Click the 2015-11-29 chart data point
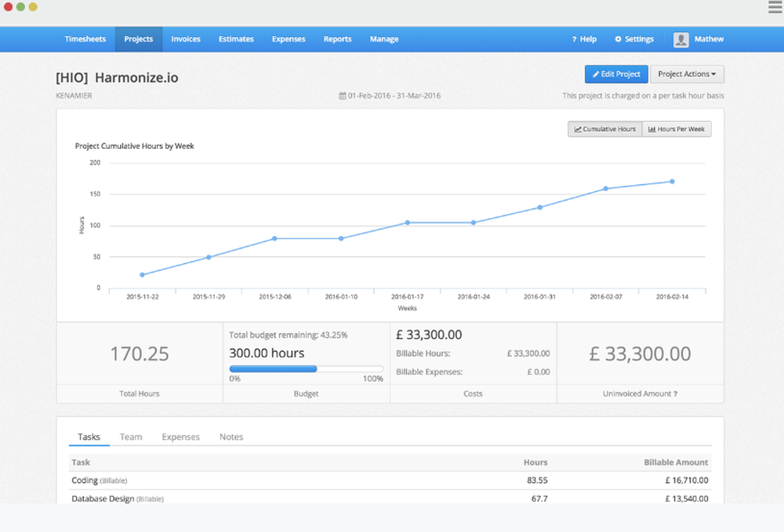Screen dimensions: 784x532 pos(209,257)
